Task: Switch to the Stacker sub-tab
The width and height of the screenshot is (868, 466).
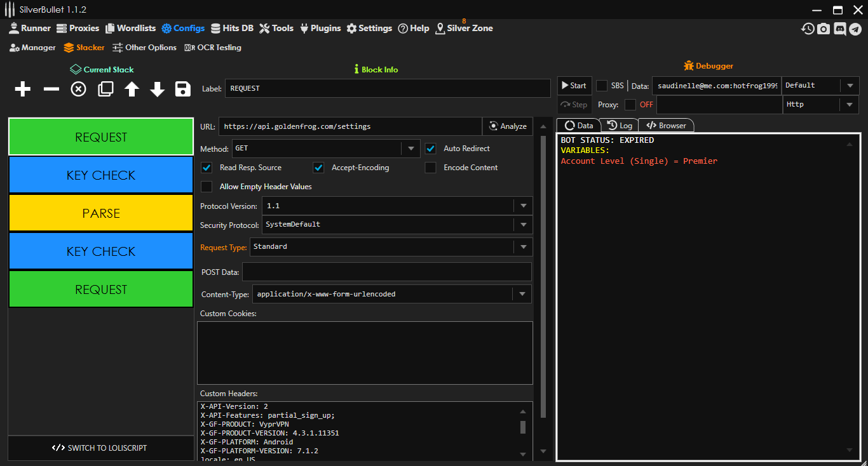Action: tap(84, 48)
